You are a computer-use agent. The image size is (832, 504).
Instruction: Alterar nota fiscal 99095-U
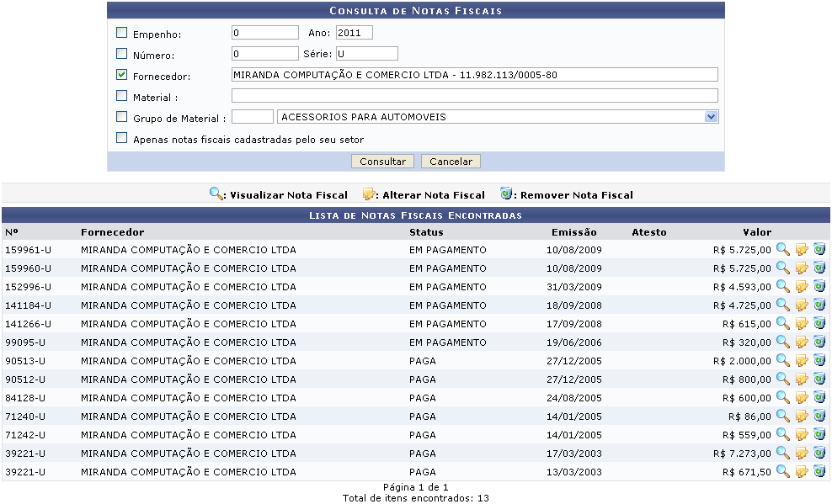(801, 342)
